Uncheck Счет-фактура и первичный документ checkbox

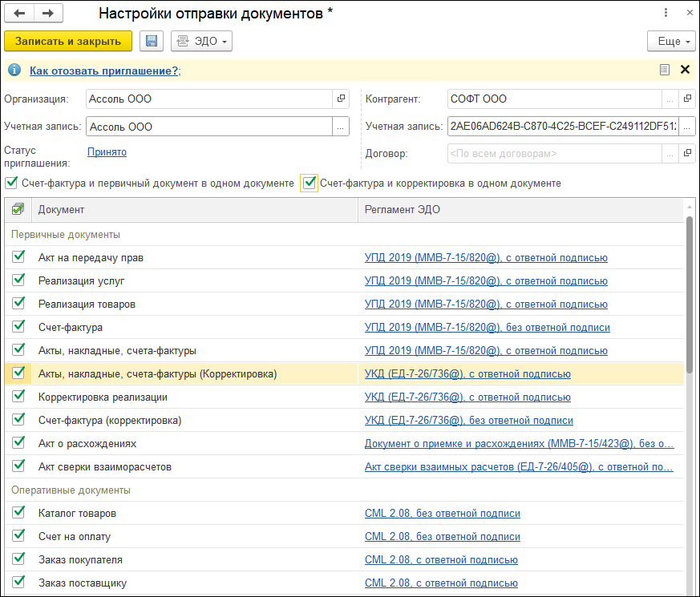coord(11,183)
